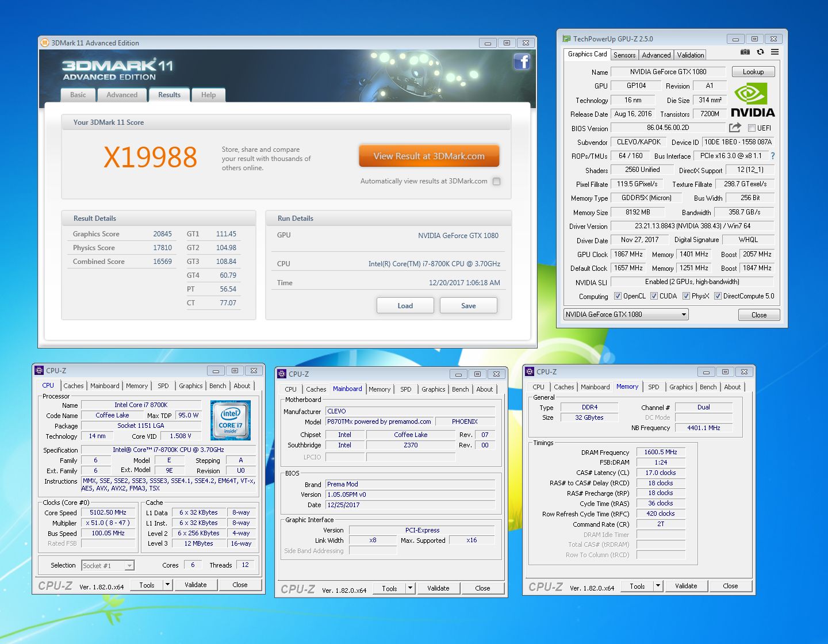Switch to the Advanced tab in 3DMark
The width and height of the screenshot is (828, 644).
[x=122, y=95]
